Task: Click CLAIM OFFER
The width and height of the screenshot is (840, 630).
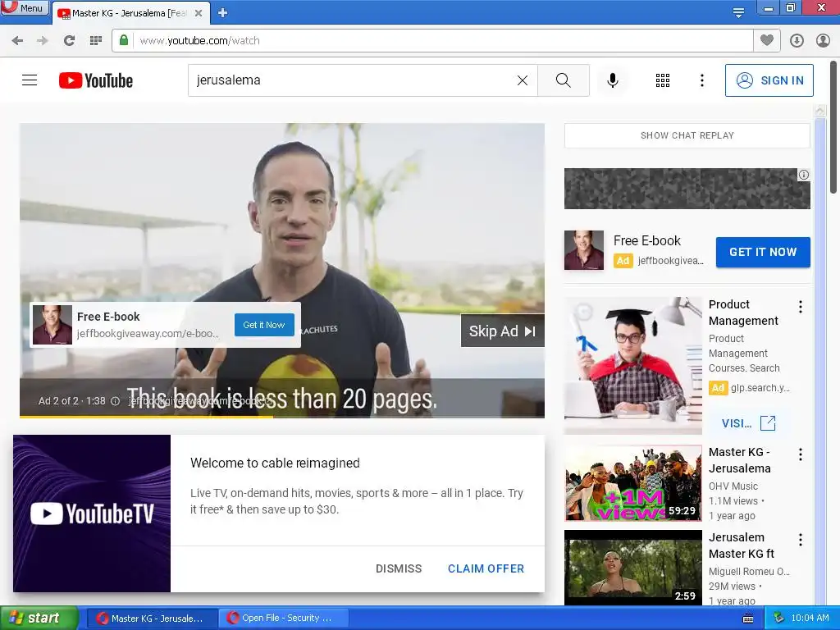Action: pos(486,568)
